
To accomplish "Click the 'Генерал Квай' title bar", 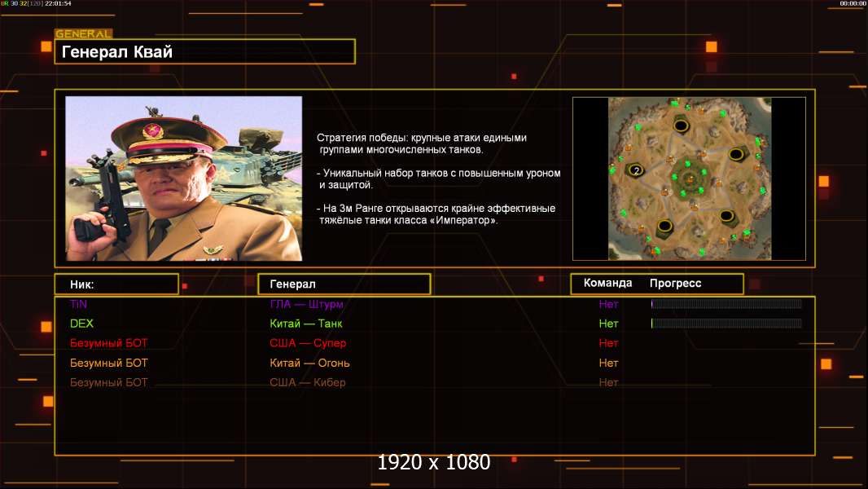I will (x=204, y=52).
